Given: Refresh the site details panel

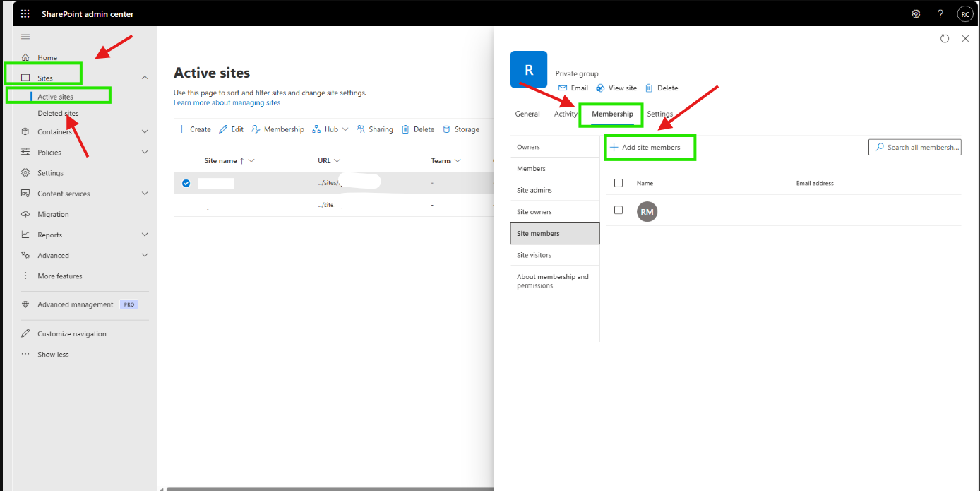Looking at the screenshot, I should [945, 39].
